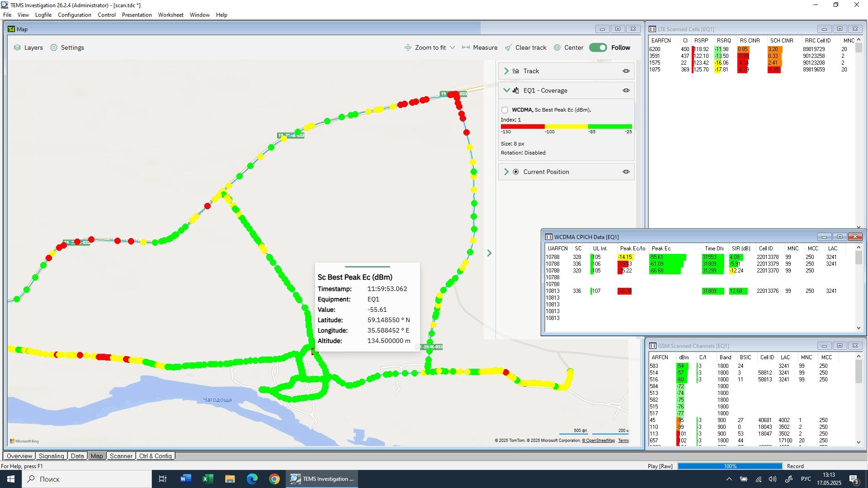868x488 pixels.
Task: Switch to the Overview worksheet tab
Action: [19, 456]
